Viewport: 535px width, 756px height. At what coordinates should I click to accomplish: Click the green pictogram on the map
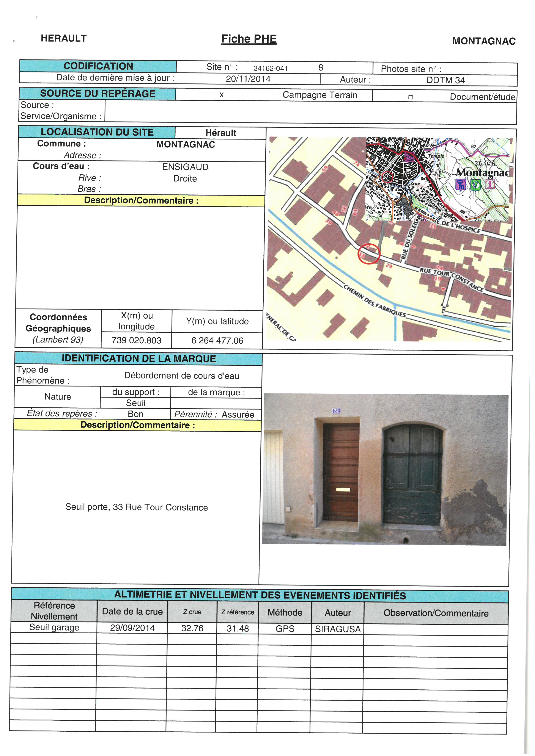tap(475, 185)
